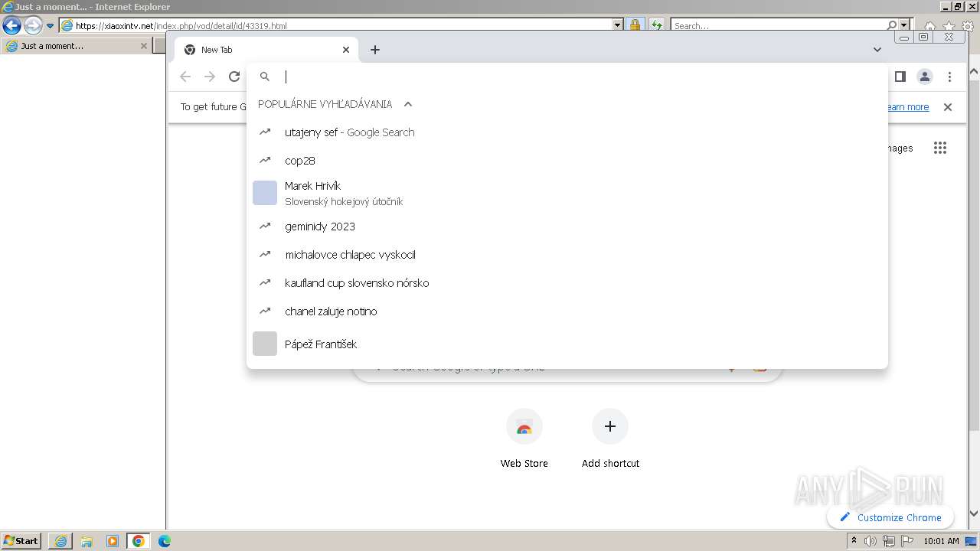Click Action Center flag icon
The height and width of the screenshot is (551, 980).
906,541
